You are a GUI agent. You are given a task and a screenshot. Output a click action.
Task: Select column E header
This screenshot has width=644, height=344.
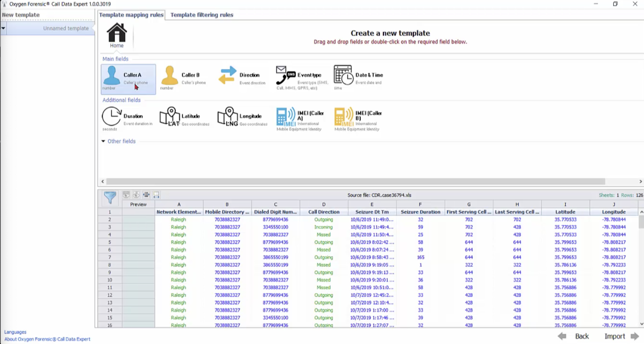tap(372, 204)
